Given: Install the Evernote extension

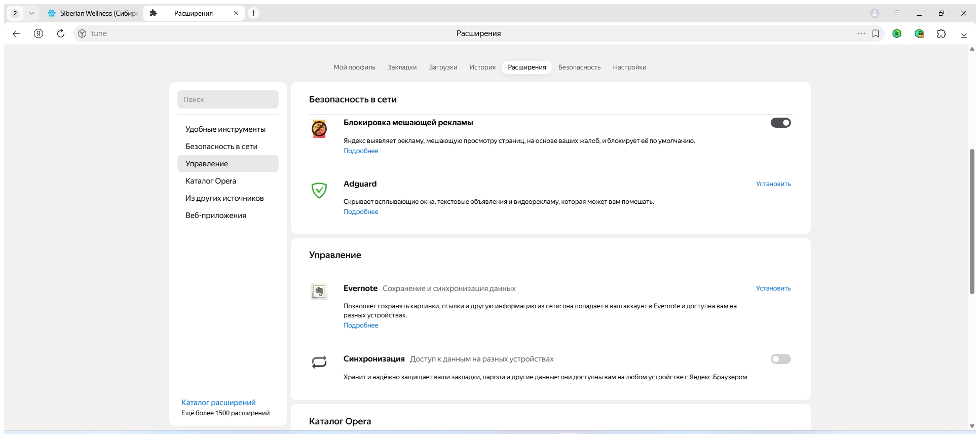Looking at the screenshot, I should [x=773, y=288].
